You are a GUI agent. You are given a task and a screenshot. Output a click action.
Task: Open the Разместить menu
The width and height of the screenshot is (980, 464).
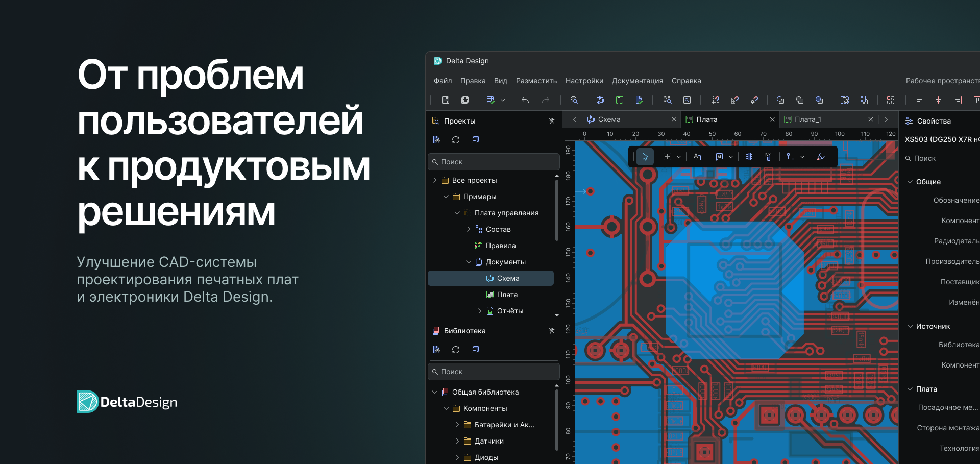[536, 81]
